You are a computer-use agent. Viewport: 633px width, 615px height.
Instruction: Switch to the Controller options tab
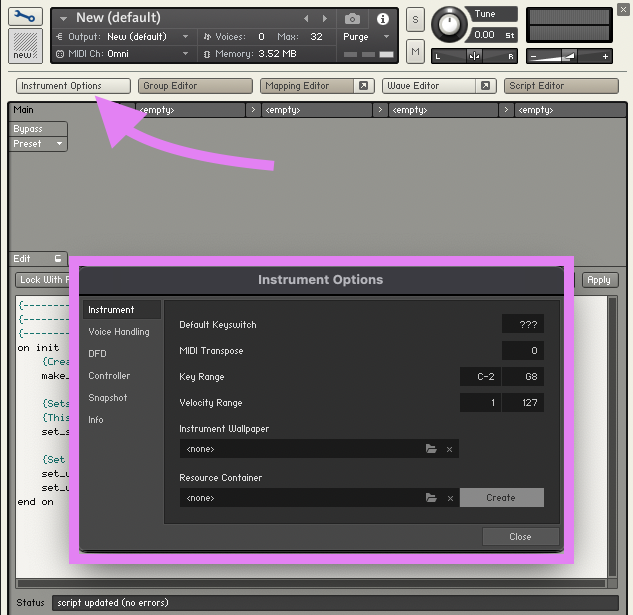point(109,376)
